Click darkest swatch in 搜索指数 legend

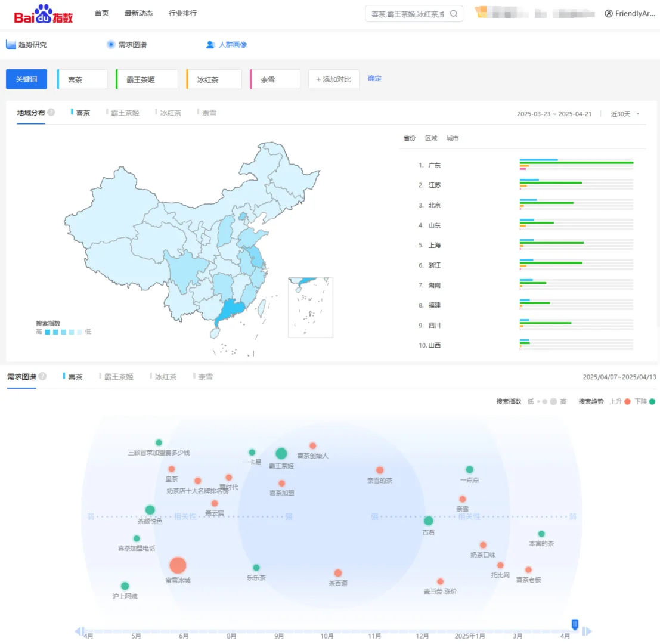pyautogui.click(x=48, y=332)
